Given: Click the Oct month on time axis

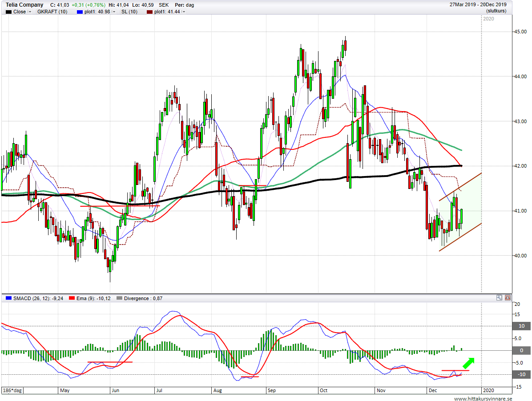Looking at the screenshot, I should click(x=324, y=390).
